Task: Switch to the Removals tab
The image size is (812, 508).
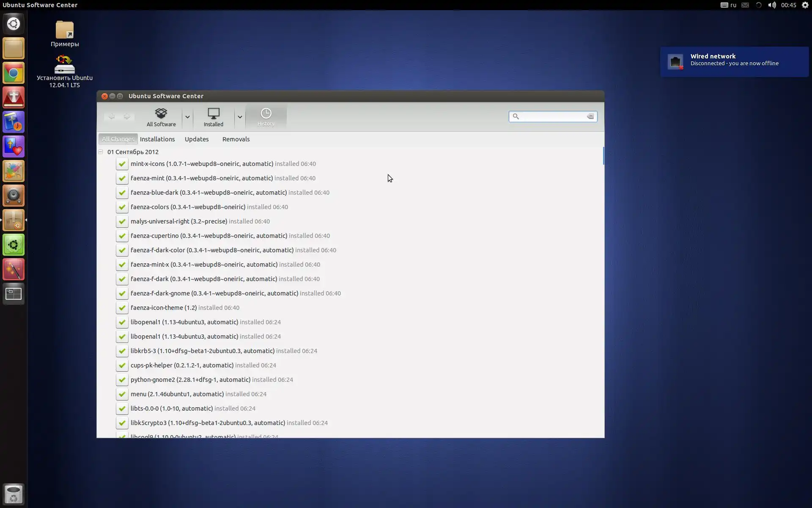Action: coord(236,139)
